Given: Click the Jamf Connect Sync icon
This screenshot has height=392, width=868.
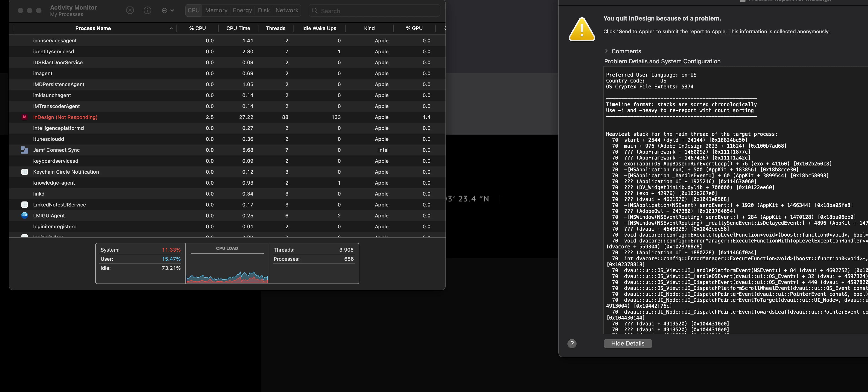Looking at the screenshot, I should point(24,150).
